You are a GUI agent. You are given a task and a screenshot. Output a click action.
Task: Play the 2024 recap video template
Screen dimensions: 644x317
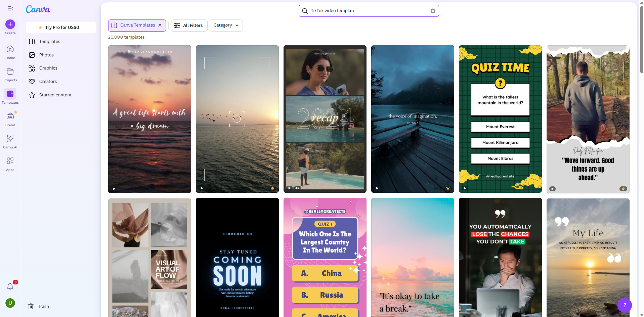tap(289, 188)
